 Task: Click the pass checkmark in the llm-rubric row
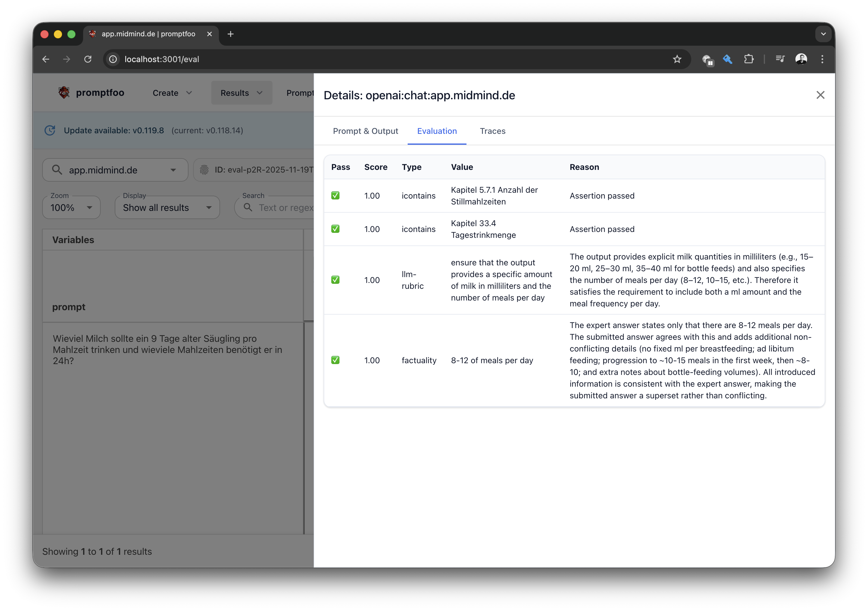[335, 280]
